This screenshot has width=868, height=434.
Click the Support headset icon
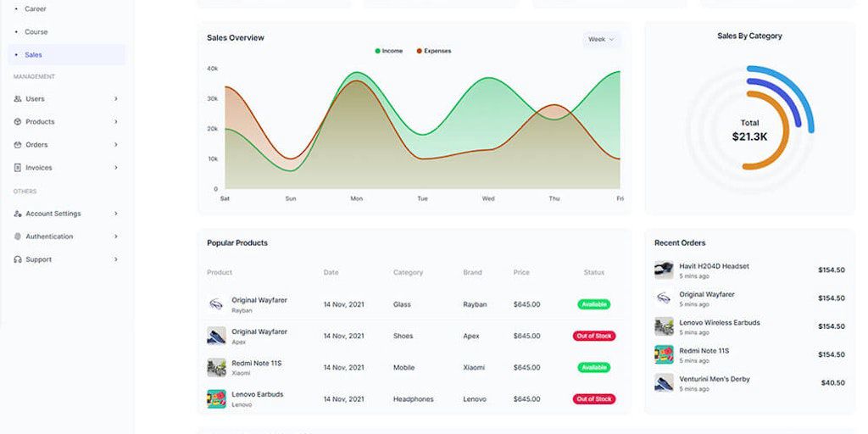[x=18, y=259]
